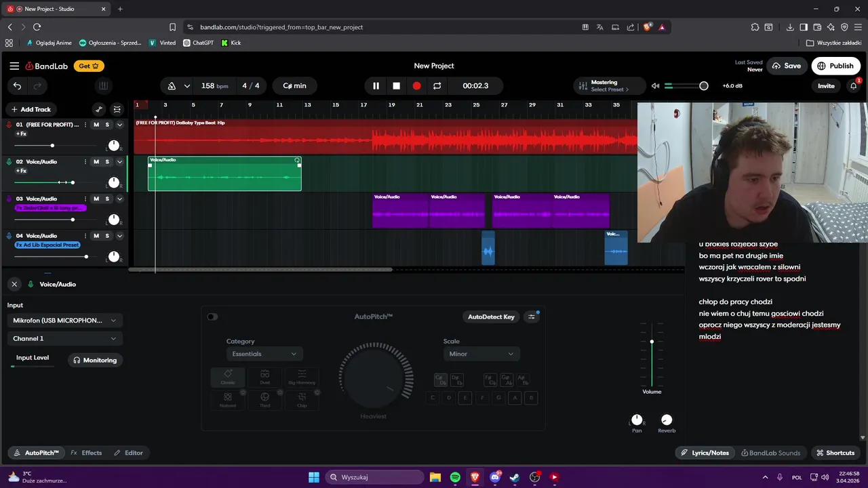Open the 4 / 4 time signature
The image size is (868, 488).
click(251, 86)
